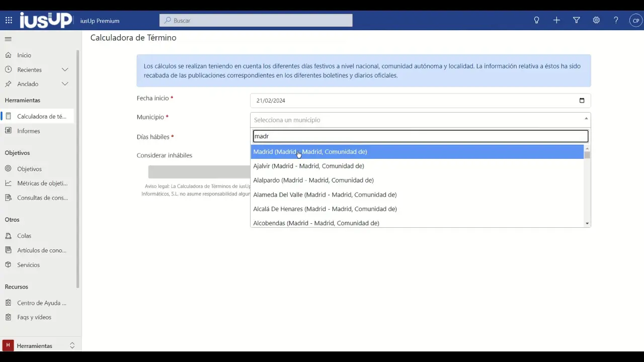Collapse the Selecciona un municipio dropdown
The width and height of the screenshot is (644, 362).
(586, 120)
